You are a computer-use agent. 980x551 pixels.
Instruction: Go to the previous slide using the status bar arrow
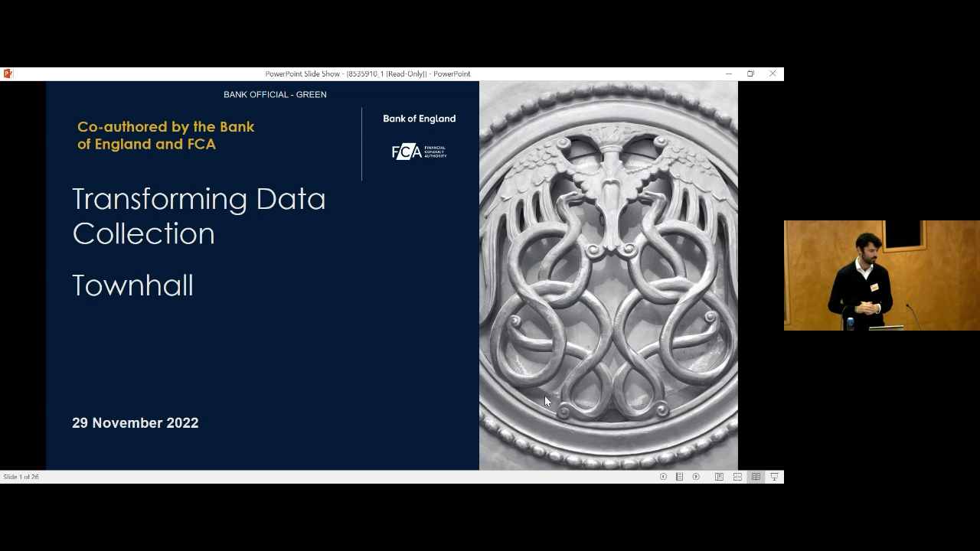(663, 477)
